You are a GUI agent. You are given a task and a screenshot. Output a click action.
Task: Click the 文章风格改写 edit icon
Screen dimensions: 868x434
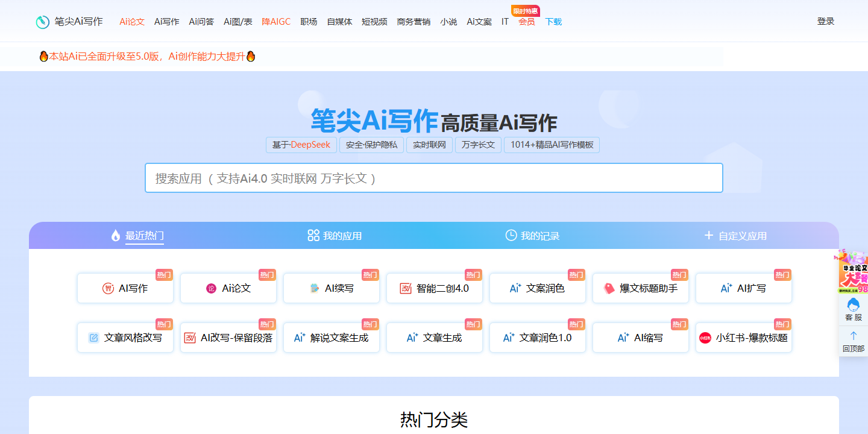tap(93, 338)
